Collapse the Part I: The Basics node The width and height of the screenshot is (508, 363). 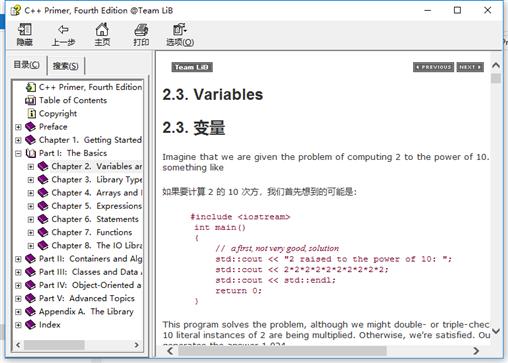[18, 153]
